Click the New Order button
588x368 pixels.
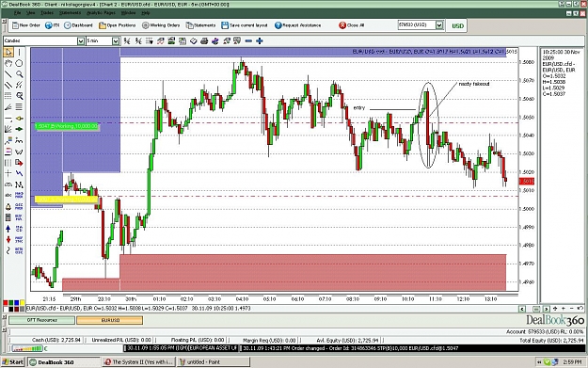pos(26,25)
